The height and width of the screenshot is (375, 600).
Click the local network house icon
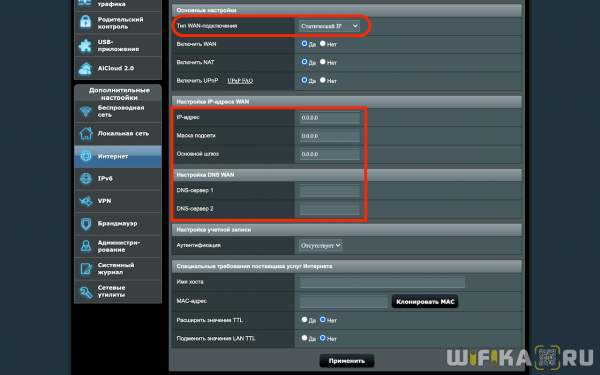pos(86,134)
